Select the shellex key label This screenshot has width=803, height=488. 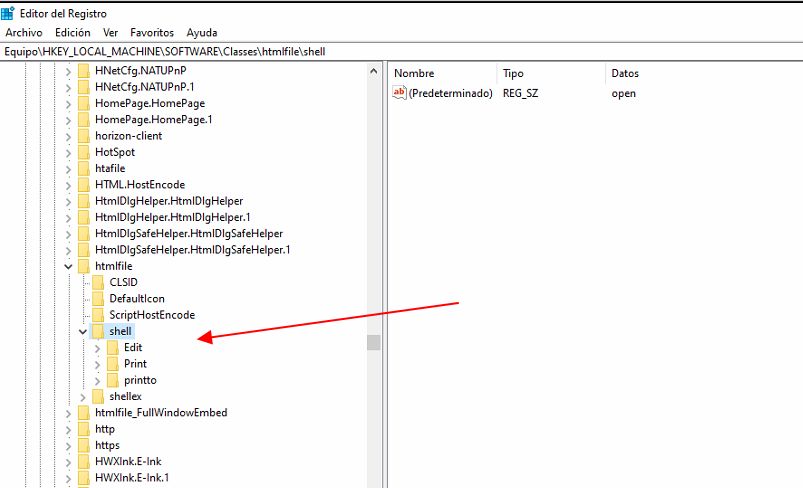click(x=125, y=396)
